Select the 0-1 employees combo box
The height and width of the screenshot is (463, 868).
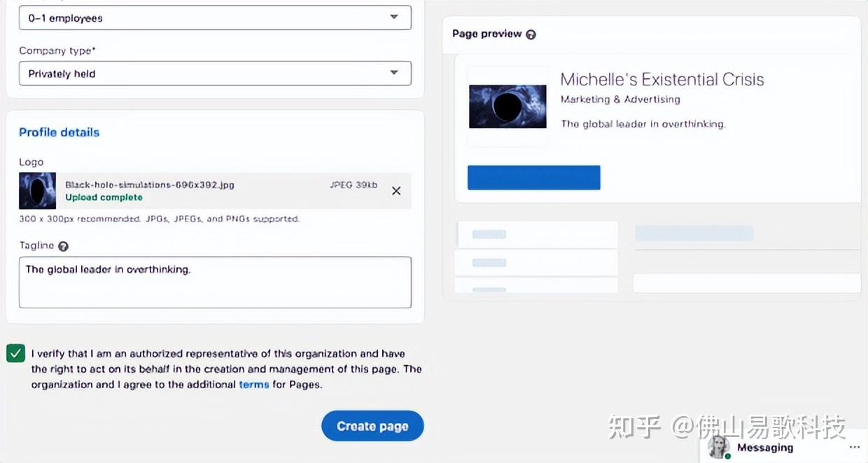pos(215,18)
